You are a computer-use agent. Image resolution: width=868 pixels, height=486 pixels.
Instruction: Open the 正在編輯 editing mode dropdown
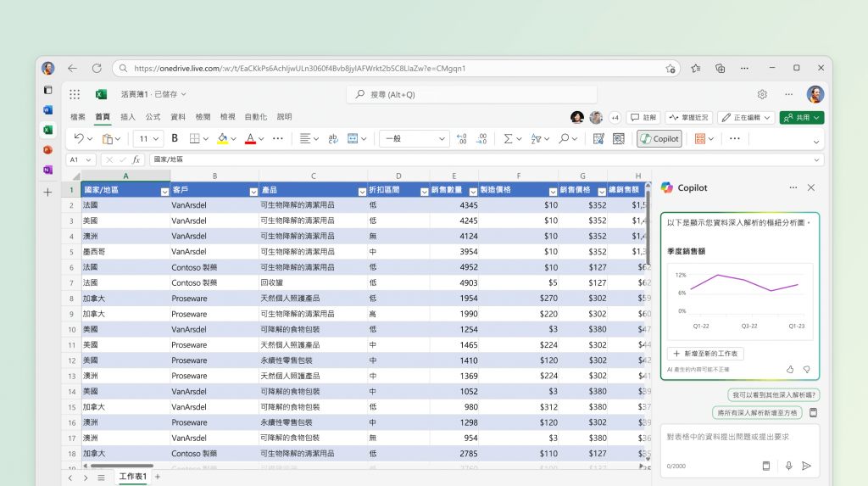click(746, 118)
